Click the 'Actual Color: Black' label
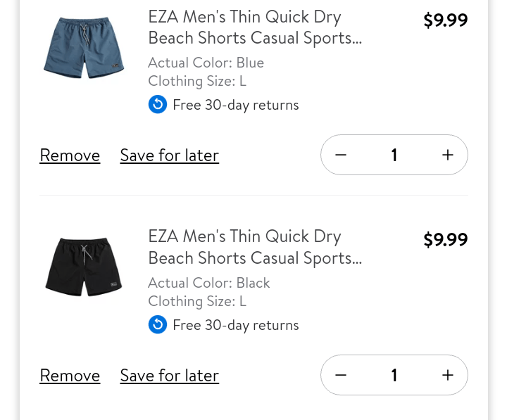Image resolution: width=507 pixels, height=420 pixels. [208, 283]
